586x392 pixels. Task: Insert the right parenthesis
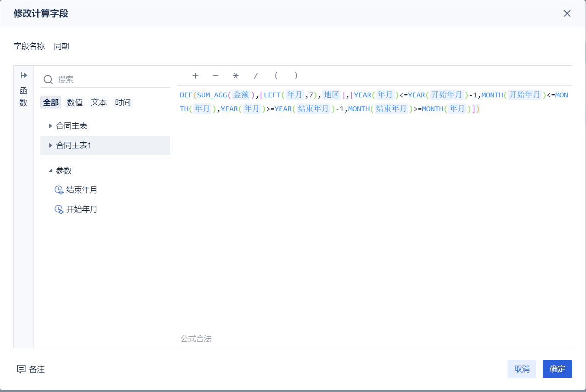coord(296,76)
